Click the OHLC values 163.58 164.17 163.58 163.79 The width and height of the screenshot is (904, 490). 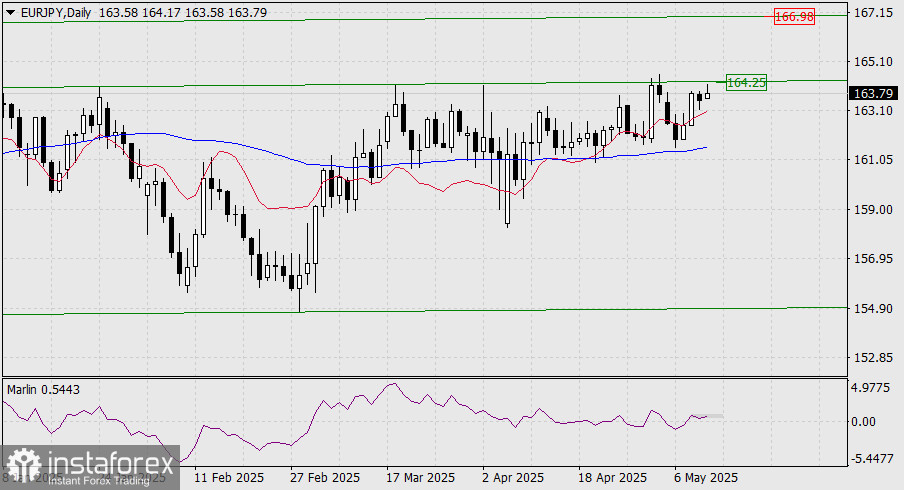click(183, 12)
